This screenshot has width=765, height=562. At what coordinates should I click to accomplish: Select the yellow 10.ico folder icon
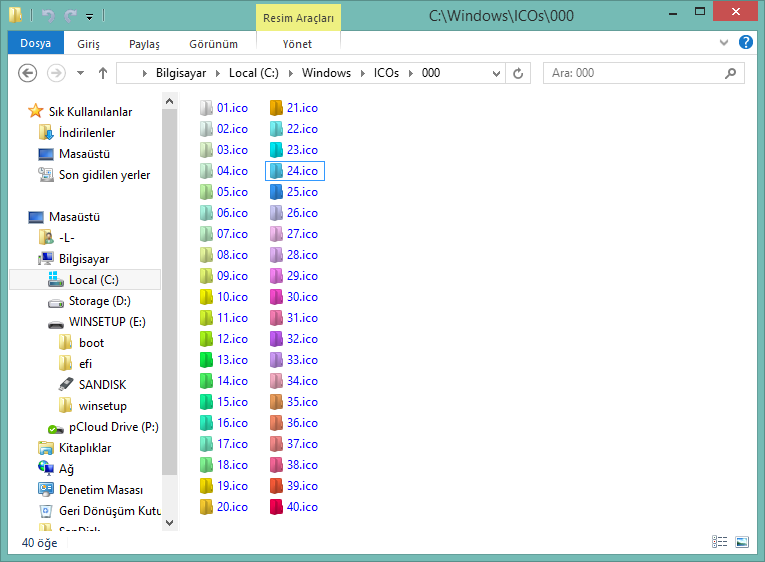click(206, 297)
